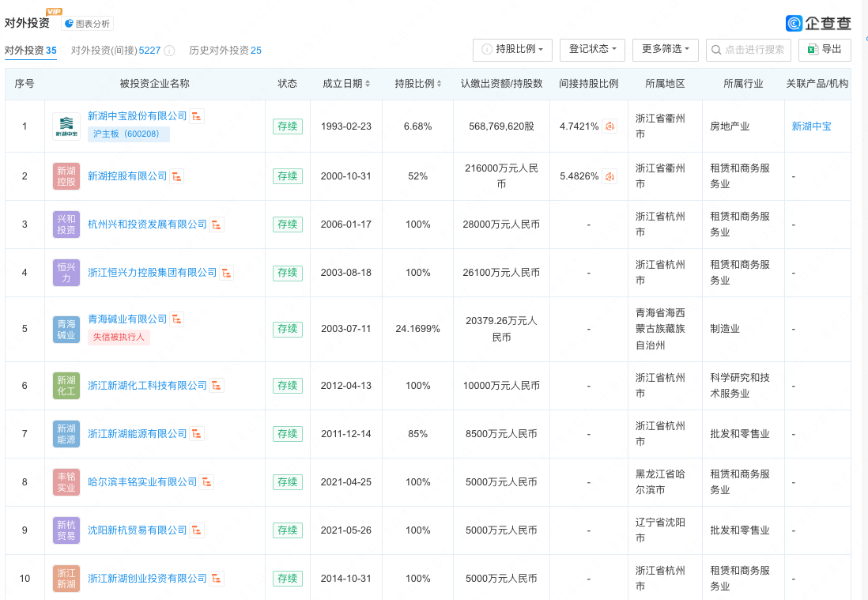Open 浙江新湖创业投资有限公司 company link
Image resolution: width=868 pixels, height=600 pixels.
pyautogui.click(x=147, y=578)
